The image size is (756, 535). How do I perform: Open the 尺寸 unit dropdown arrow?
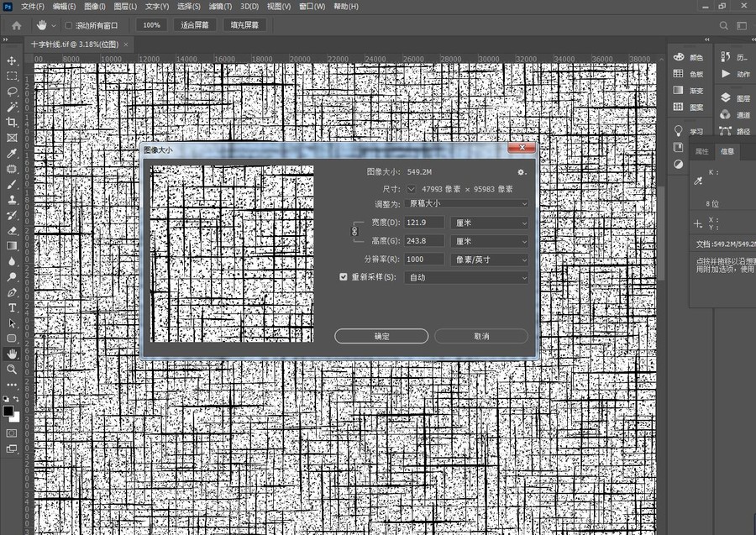click(412, 189)
